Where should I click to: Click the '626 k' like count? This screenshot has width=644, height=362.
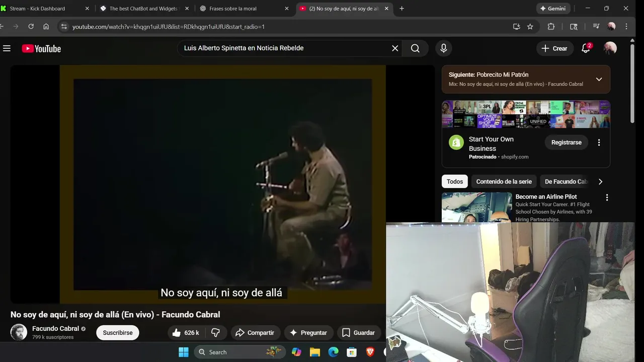192,333
